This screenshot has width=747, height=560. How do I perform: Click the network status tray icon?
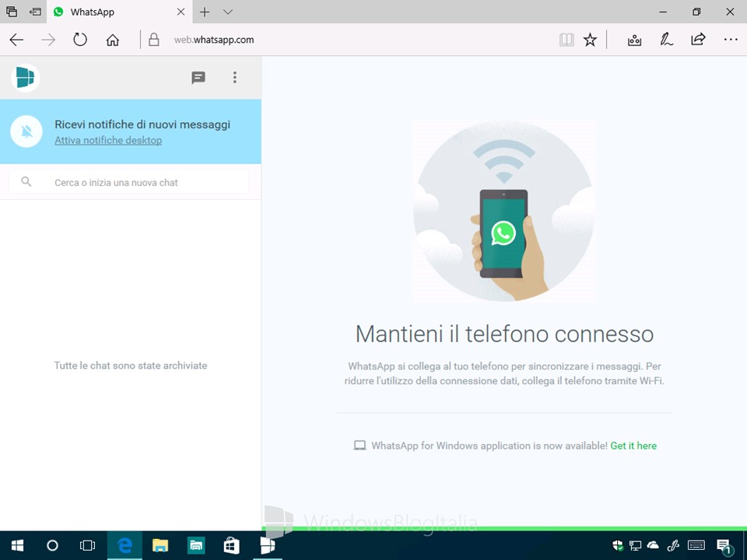pos(635,545)
